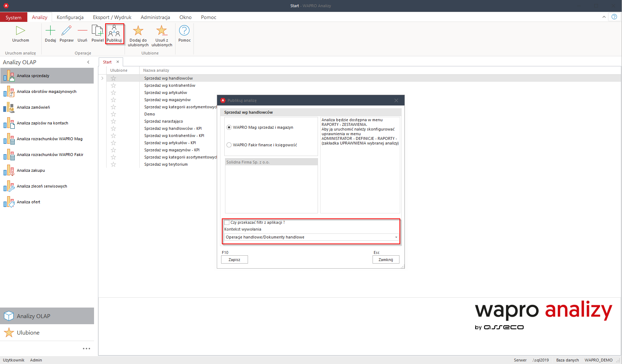Click the Powiel duplicate icon
The height and width of the screenshot is (364, 622).
(x=97, y=31)
